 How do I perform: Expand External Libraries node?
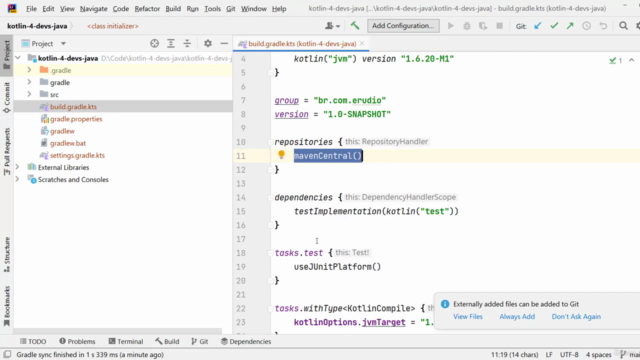[x=18, y=167]
